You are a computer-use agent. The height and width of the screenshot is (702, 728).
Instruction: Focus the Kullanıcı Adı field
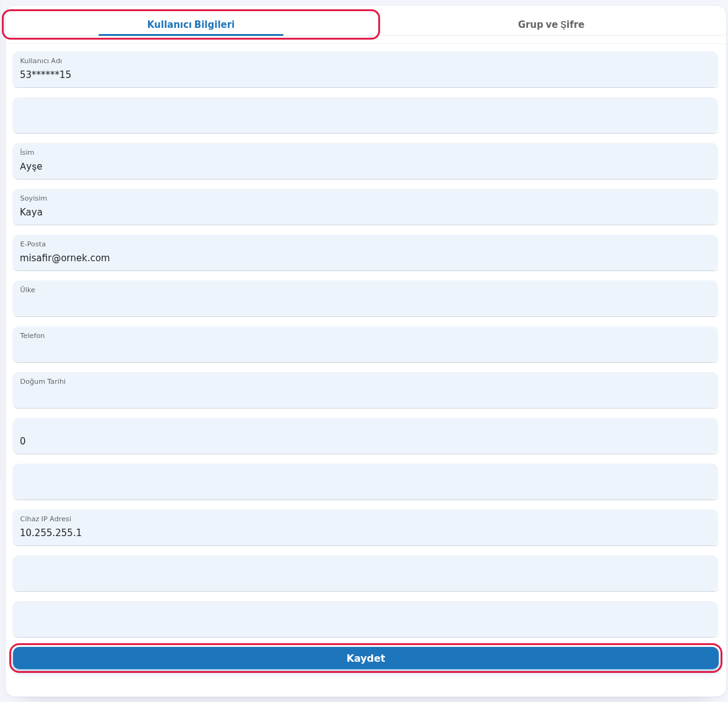pyautogui.click(x=365, y=69)
